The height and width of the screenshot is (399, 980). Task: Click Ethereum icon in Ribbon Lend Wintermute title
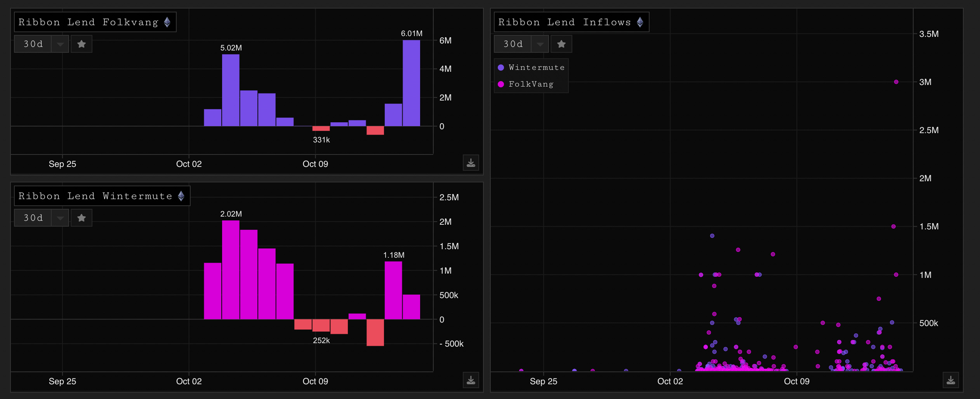[181, 196]
